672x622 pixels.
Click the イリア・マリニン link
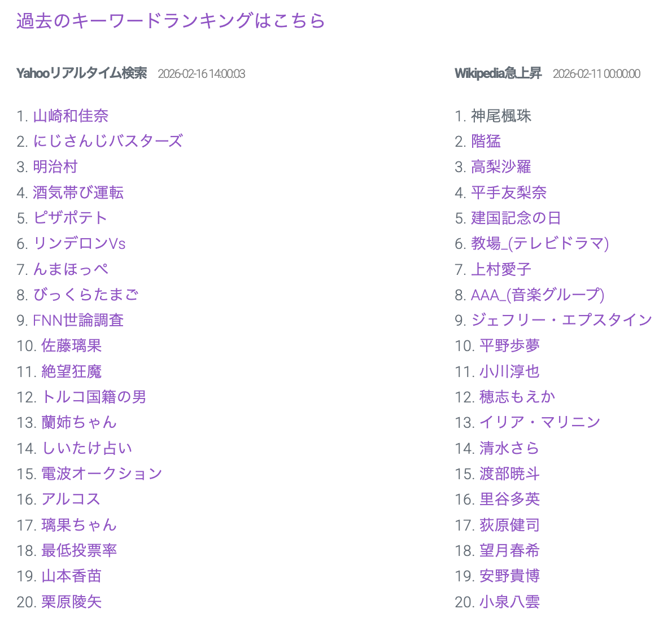point(540,422)
